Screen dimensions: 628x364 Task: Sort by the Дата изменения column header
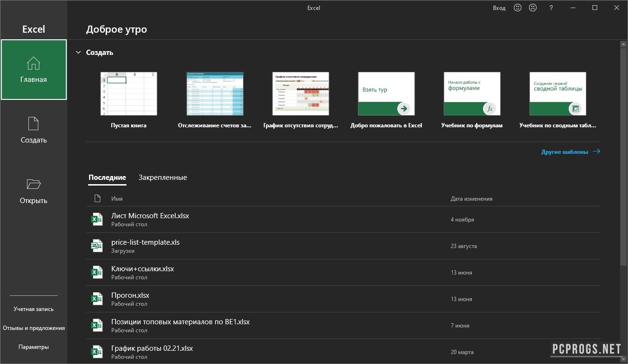pyautogui.click(x=472, y=199)
